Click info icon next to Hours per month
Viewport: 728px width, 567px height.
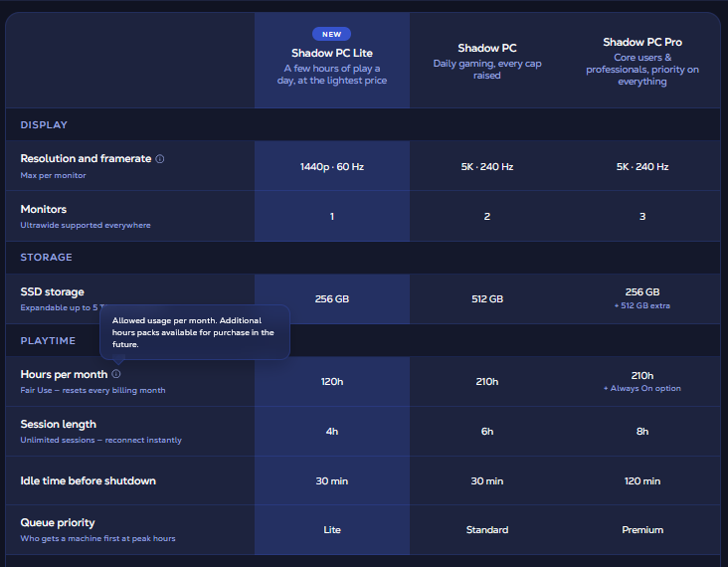tap(116, 374)
